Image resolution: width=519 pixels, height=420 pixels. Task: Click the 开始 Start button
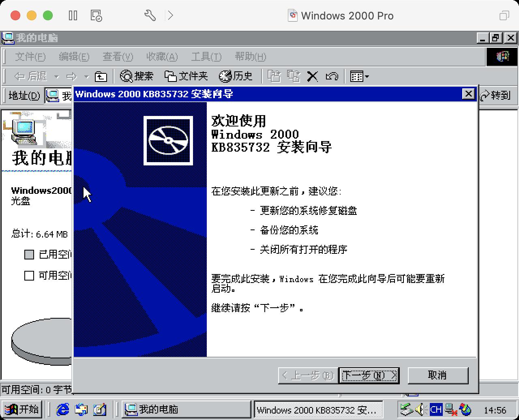(22, 409)
